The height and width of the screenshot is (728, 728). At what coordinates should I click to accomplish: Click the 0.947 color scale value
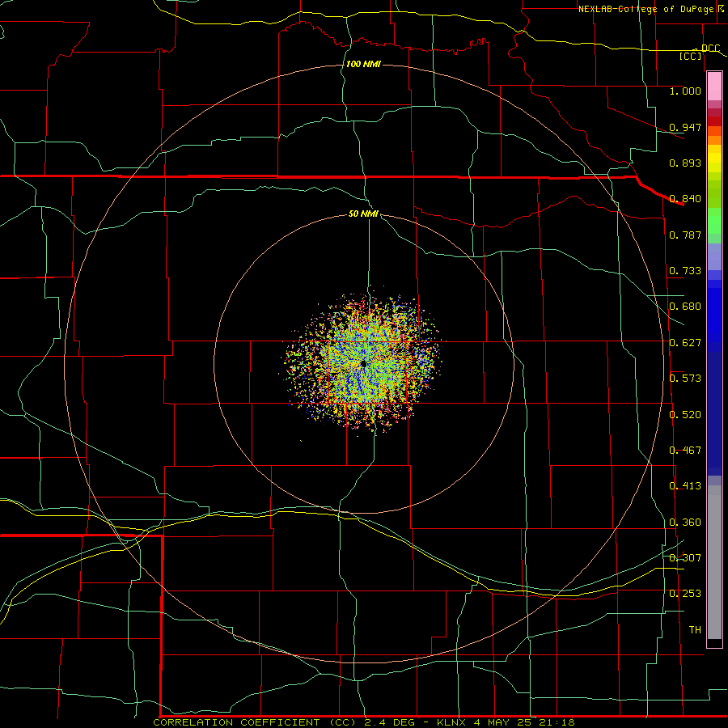685,127
